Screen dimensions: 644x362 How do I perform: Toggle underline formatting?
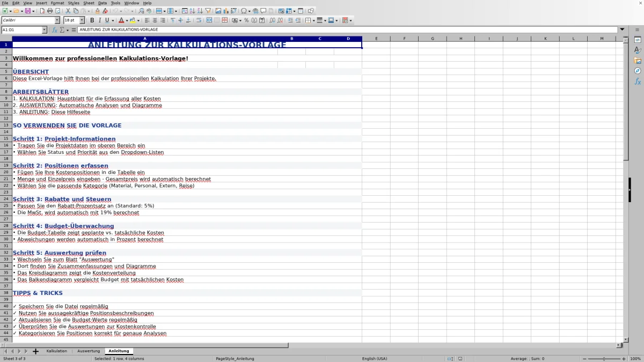[x=106, y=20]
